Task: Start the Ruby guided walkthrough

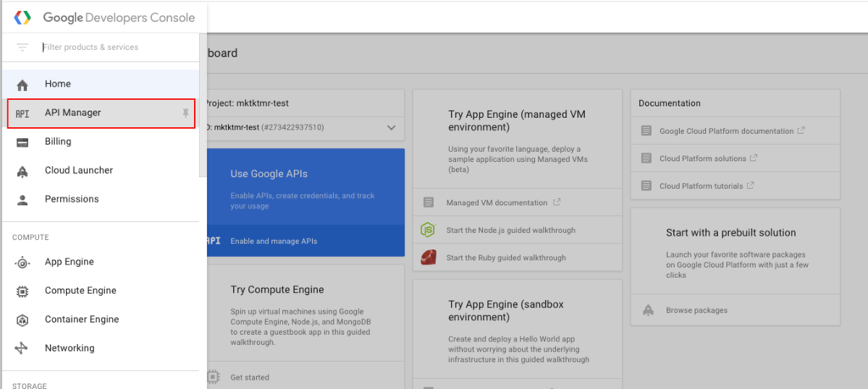Action: (x=506, y=258)
